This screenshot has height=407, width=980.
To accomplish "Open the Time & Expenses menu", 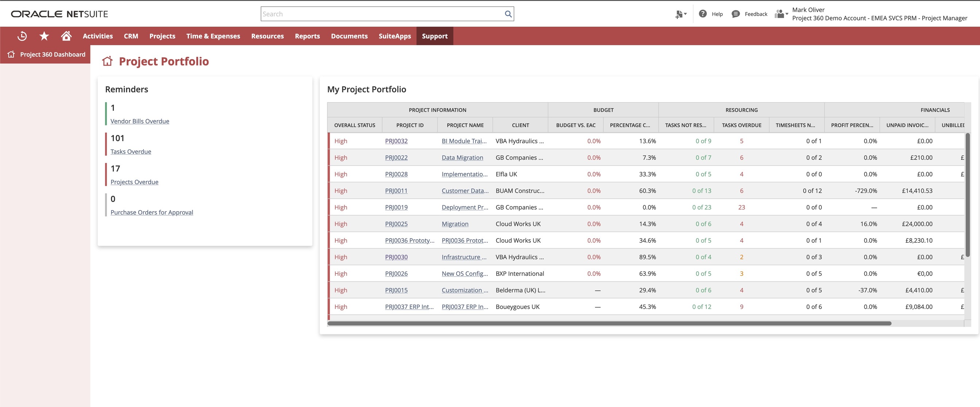I will point(213,36).
